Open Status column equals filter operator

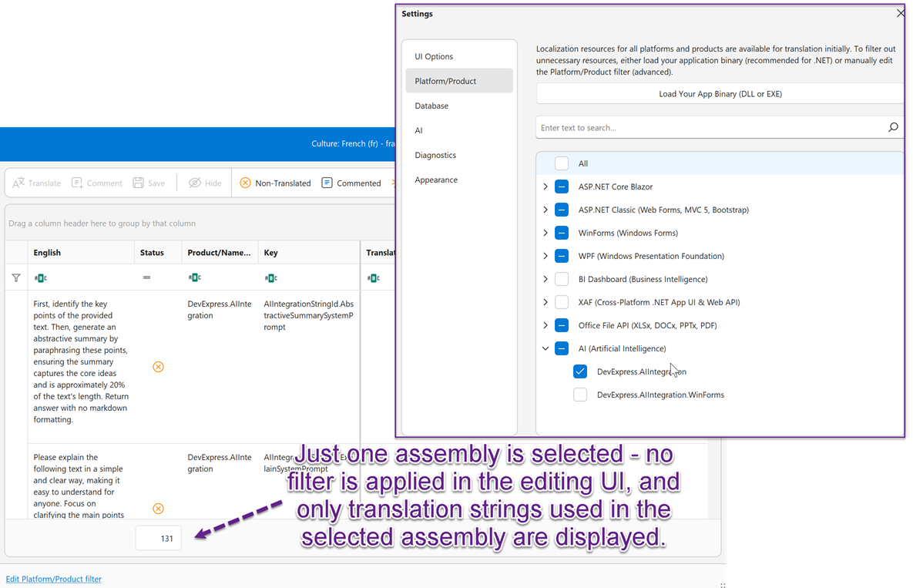(x=146, y=277)
